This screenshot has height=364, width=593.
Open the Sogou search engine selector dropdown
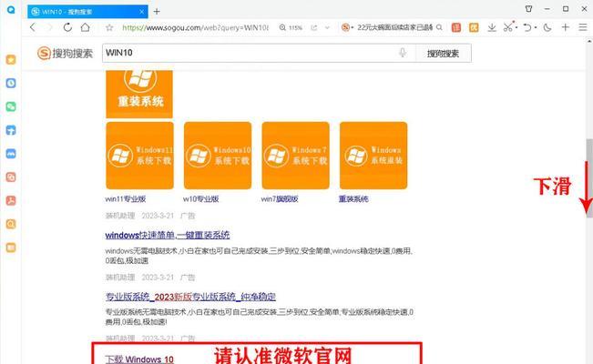[347, 27]
